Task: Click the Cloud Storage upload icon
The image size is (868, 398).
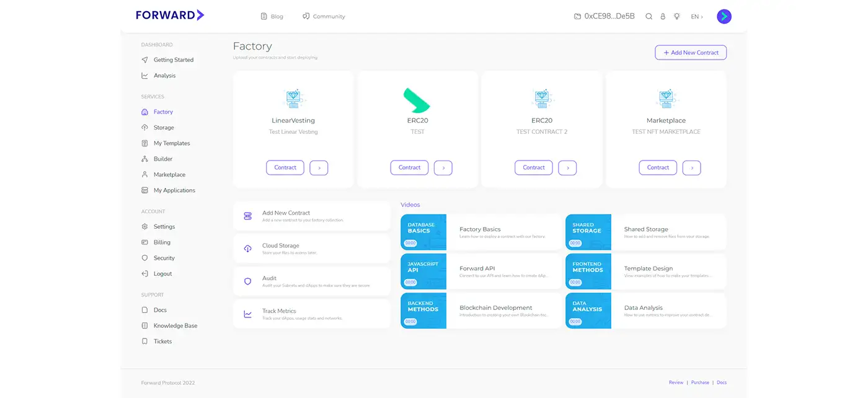Action: pyautogui.click(x=248, y=249)
